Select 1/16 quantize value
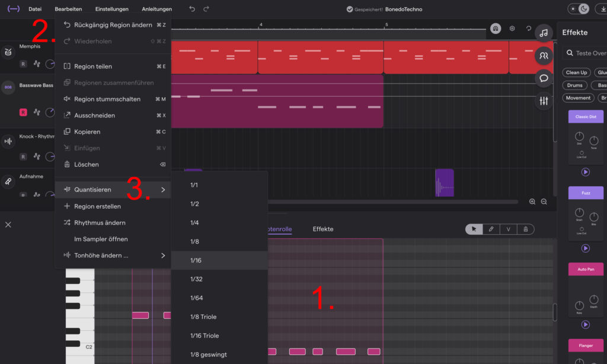607x364 pixels. 219,260
